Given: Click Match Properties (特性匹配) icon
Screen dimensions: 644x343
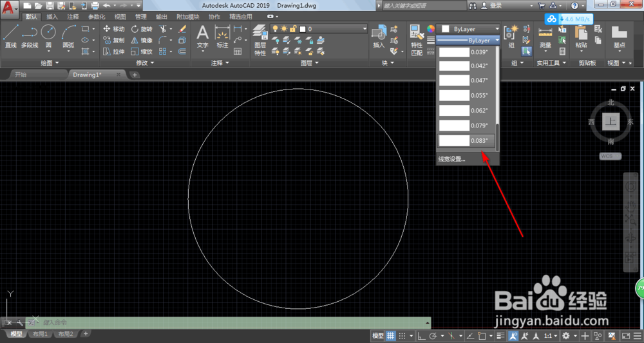Looking at the screenshot, I should pyautogui.click(x=417, y=40).
